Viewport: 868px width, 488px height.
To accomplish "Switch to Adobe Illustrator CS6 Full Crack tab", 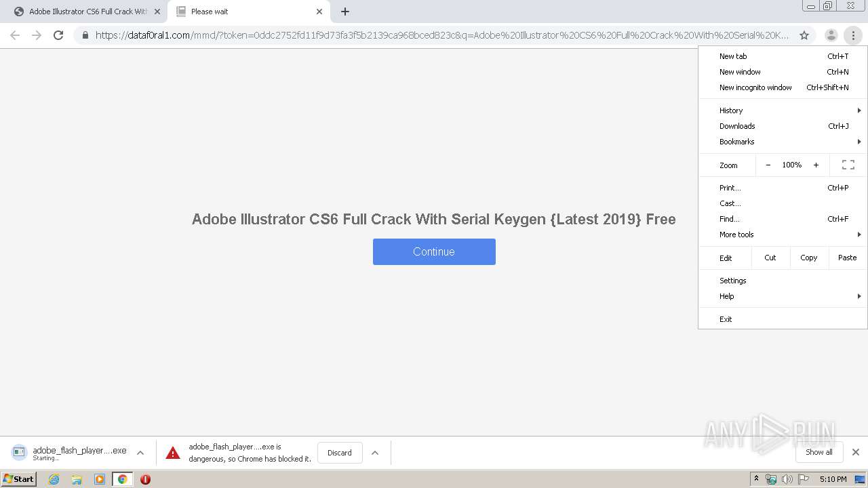I will coord(85,12).
